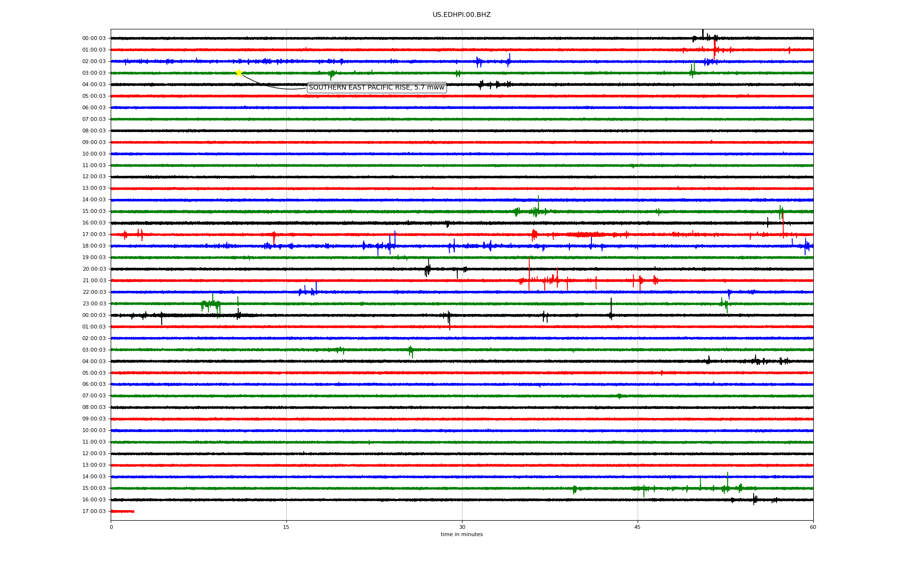Click the plot title US.EDHPI.00.BHZ

click(462, 15)
